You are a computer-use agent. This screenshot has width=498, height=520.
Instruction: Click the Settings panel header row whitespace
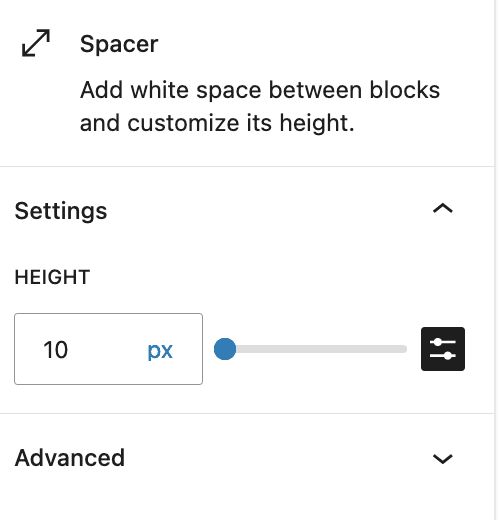[x=267, y=210]
